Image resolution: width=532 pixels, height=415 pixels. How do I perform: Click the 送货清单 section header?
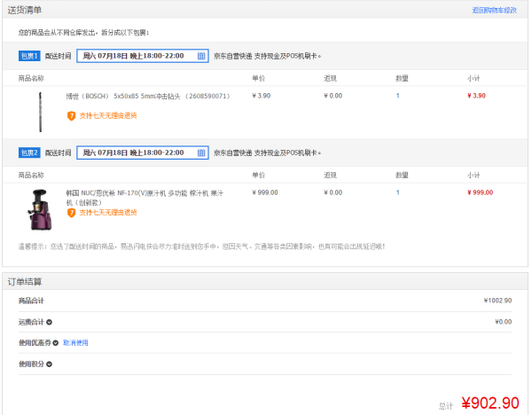pyautogui.click(x=25, y=10)
